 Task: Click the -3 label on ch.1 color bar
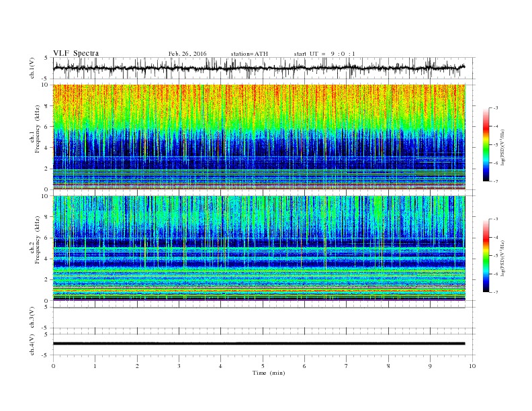[x=495, y=108]
